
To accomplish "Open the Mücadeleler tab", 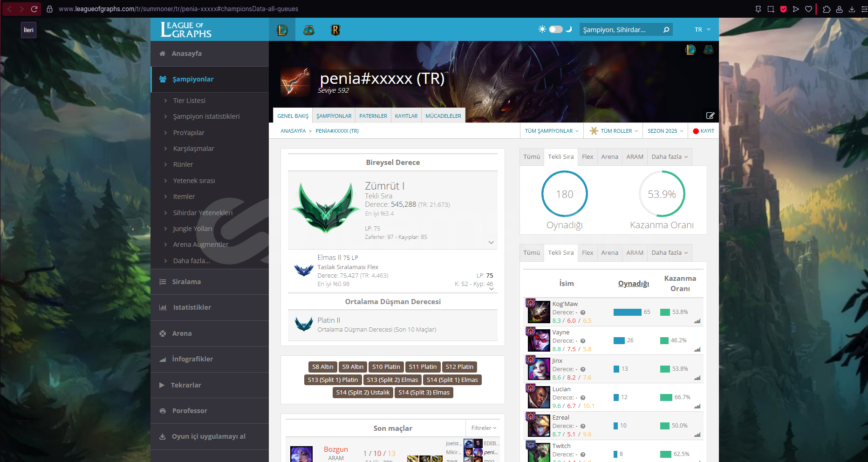I will point(443,116).
